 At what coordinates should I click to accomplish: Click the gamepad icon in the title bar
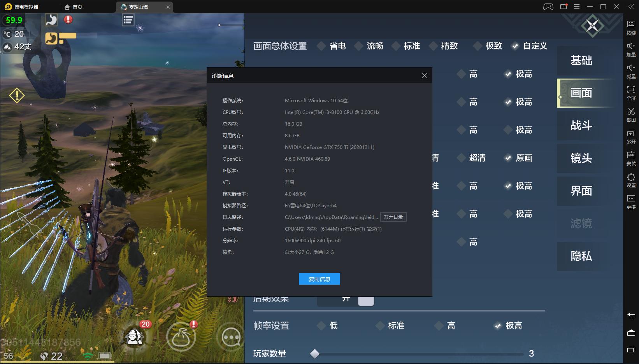point(548,7)
